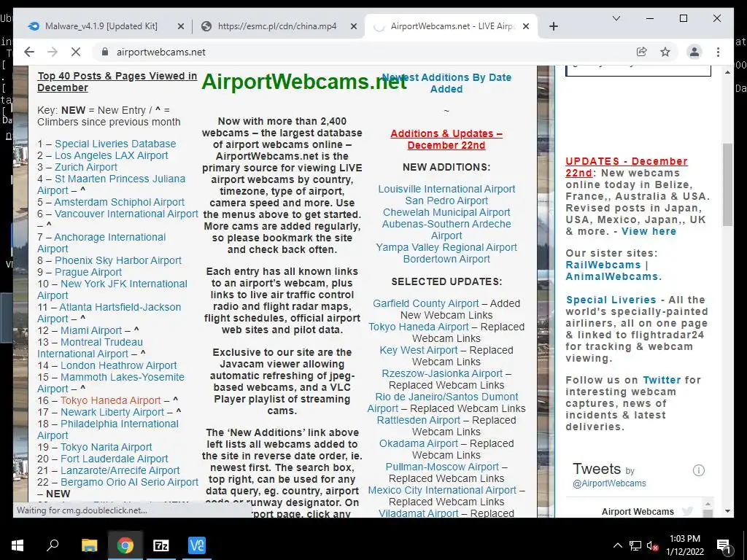This screenshot has width=747, height=560.
Task: Open Tokyo Haneda Airport ranked 16
Action: (x=111, y=400)
